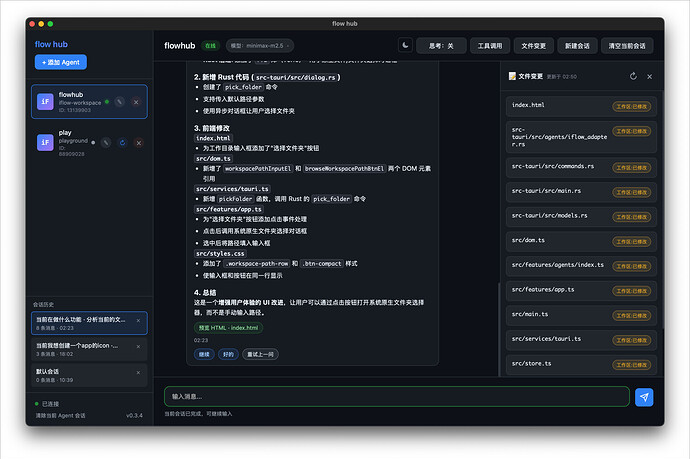The height and width of the screenshot is (459, 690).
Task: Click the edit icon for the flowhub agent
Action: 120,101
